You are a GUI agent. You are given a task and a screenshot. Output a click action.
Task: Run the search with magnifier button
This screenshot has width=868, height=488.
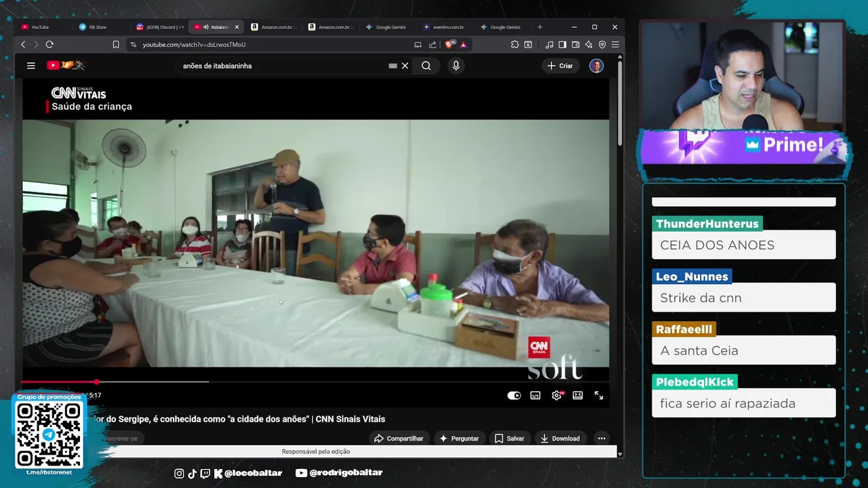tap(426, 66)
